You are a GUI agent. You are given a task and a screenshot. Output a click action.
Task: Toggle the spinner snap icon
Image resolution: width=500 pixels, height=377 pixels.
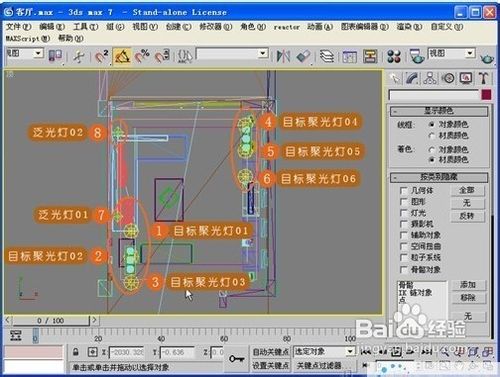[162, 56]
